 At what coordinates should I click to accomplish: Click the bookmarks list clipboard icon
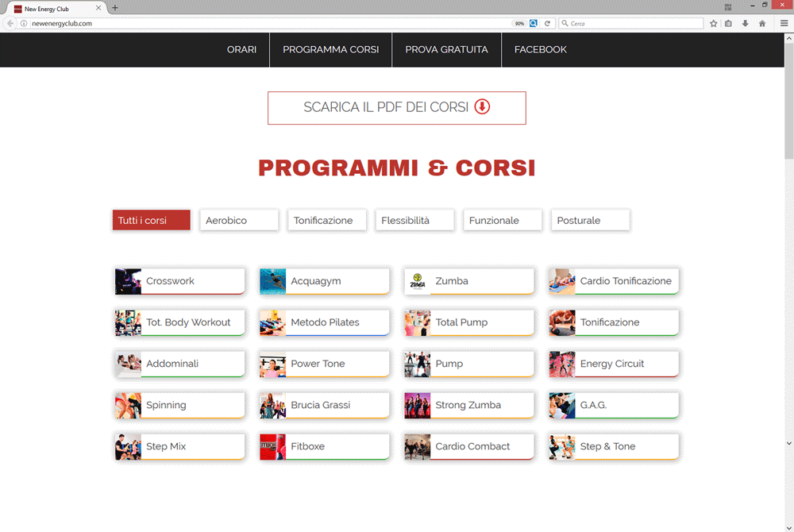click(x=729, y=24)
